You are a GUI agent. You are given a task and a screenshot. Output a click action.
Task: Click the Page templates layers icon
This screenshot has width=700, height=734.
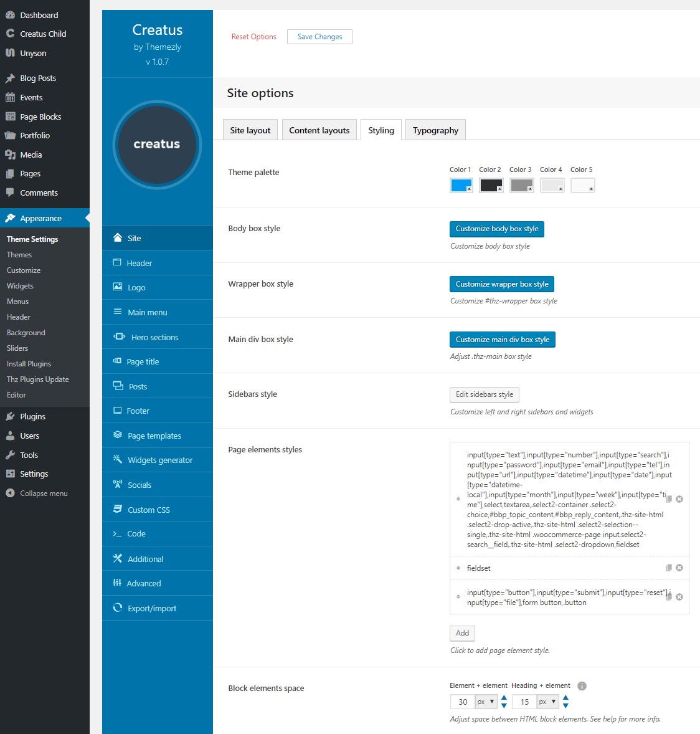[117, 435]
